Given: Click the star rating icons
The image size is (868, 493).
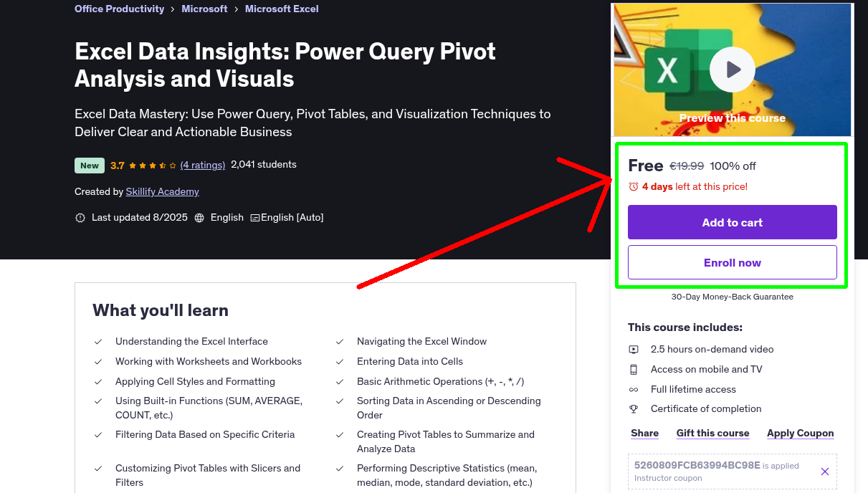Looking at the screenshot, I should (153, 166).
